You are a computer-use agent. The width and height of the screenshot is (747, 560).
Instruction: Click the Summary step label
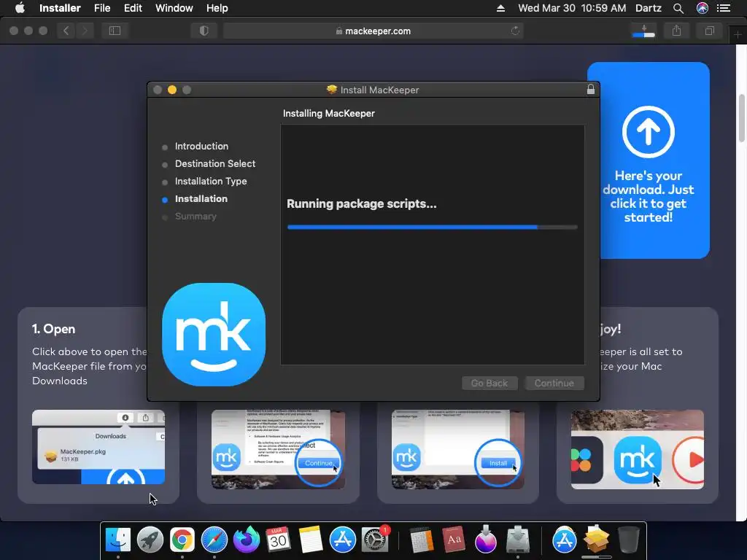pyautogui.click(x=196, y=216)
